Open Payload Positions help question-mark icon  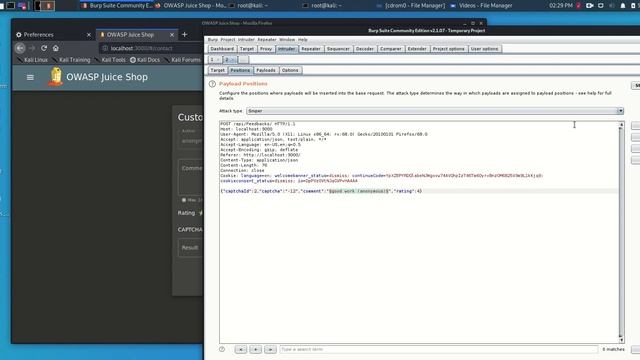(x=212, y=84)
